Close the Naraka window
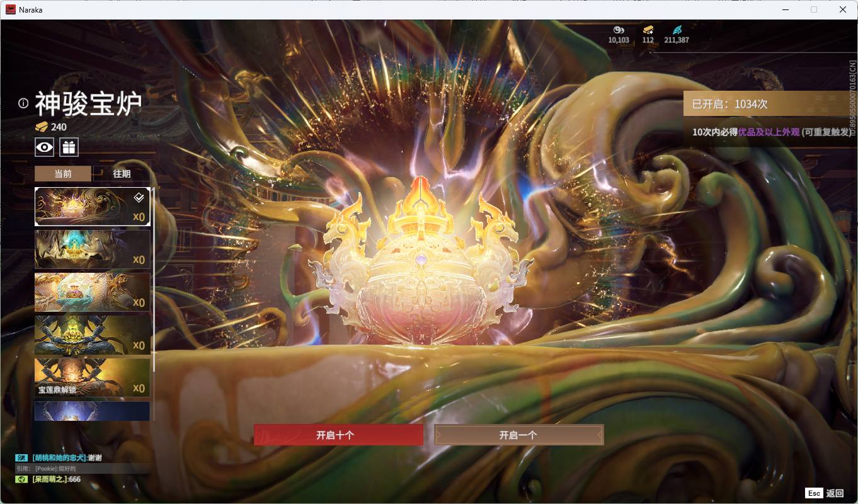This screenshot has width=858, height=504. pos(843,9)
